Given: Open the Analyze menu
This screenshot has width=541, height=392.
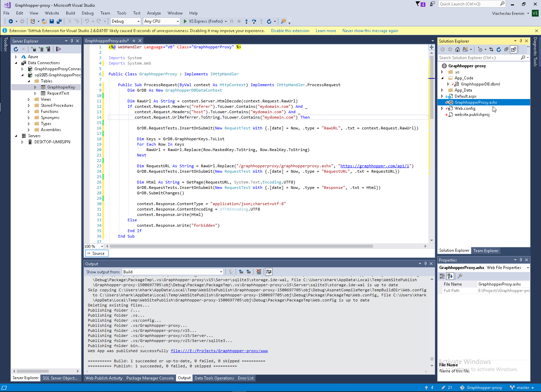Looking at the screenshot, I should 154,13.
